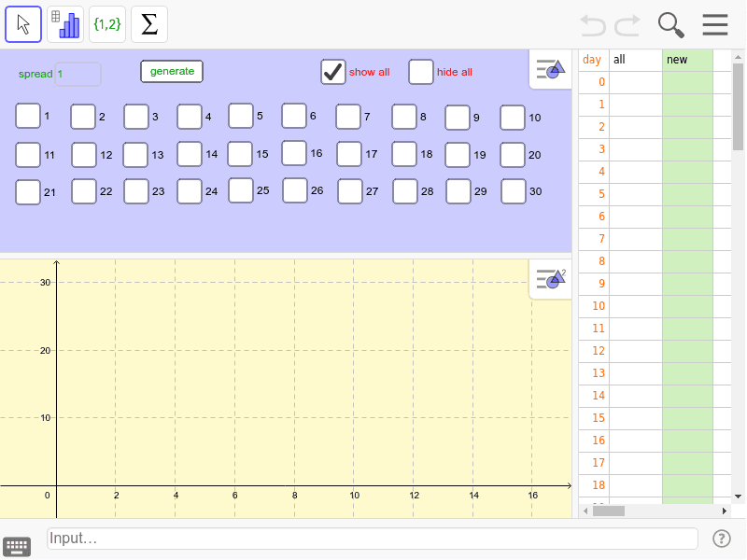Tick checkbox number 3

point(136,117)
